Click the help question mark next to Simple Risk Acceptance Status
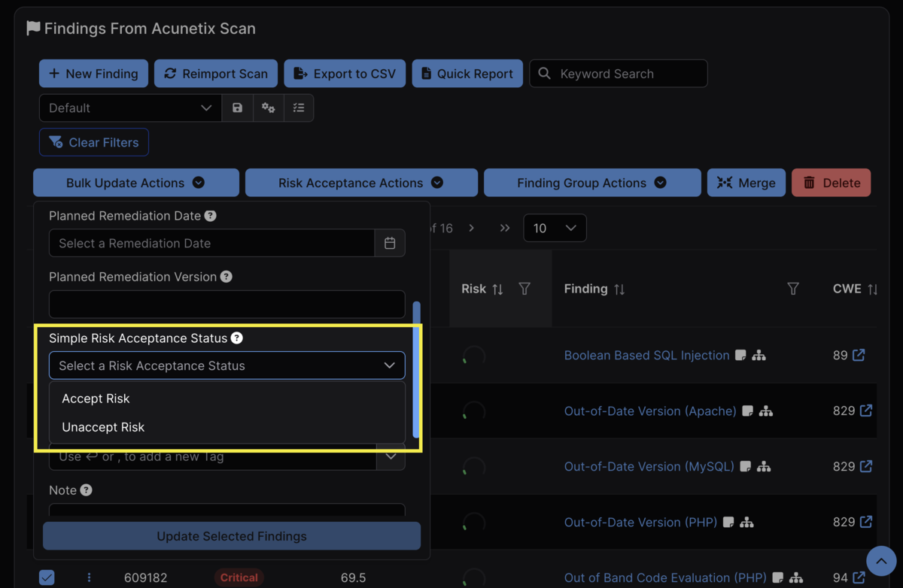 point(237,338)
